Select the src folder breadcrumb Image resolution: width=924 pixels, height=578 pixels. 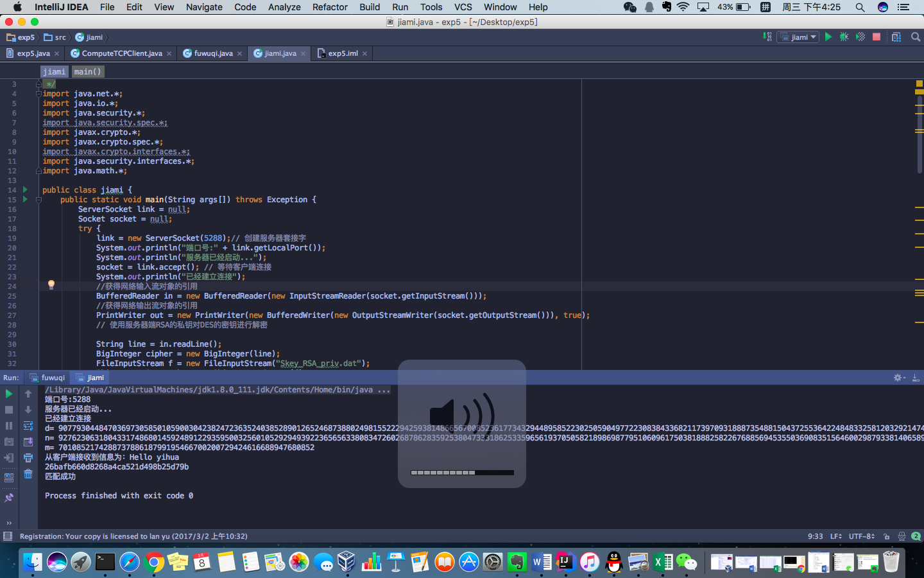pos(55,37)
